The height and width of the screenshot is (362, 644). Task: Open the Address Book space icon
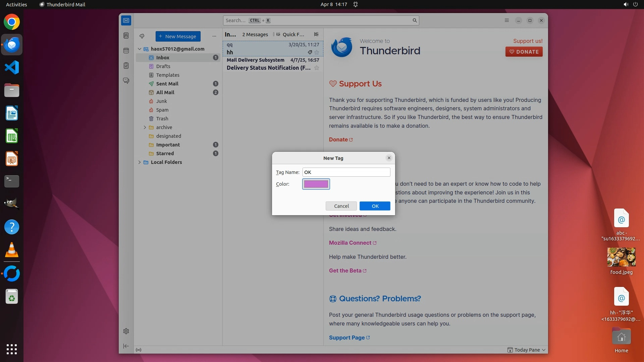pyautogui.click(x=126, y=36)
